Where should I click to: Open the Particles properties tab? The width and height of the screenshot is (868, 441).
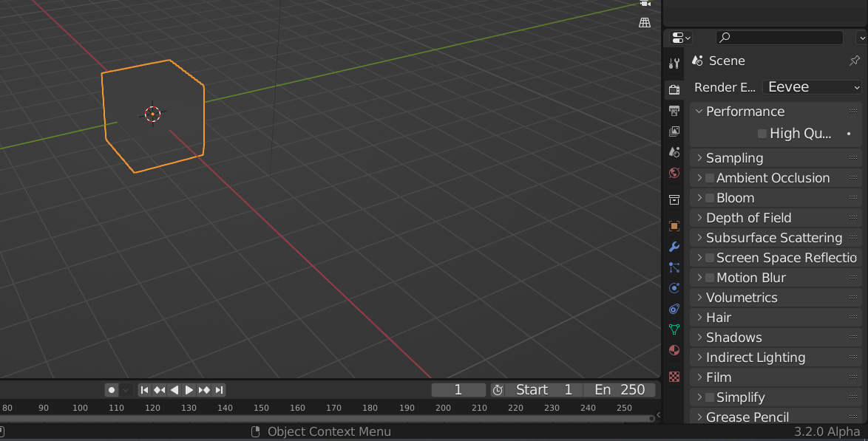click(674, 267)
